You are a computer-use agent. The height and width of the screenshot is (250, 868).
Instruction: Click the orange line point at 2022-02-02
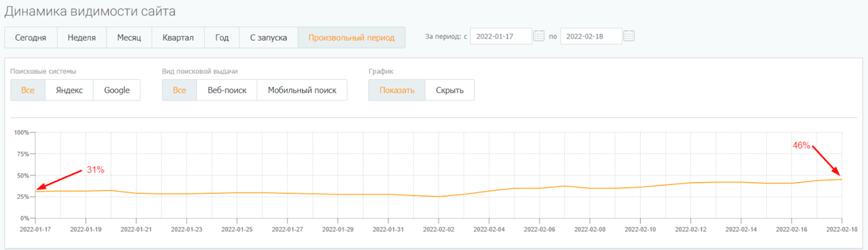click(439, 196)
